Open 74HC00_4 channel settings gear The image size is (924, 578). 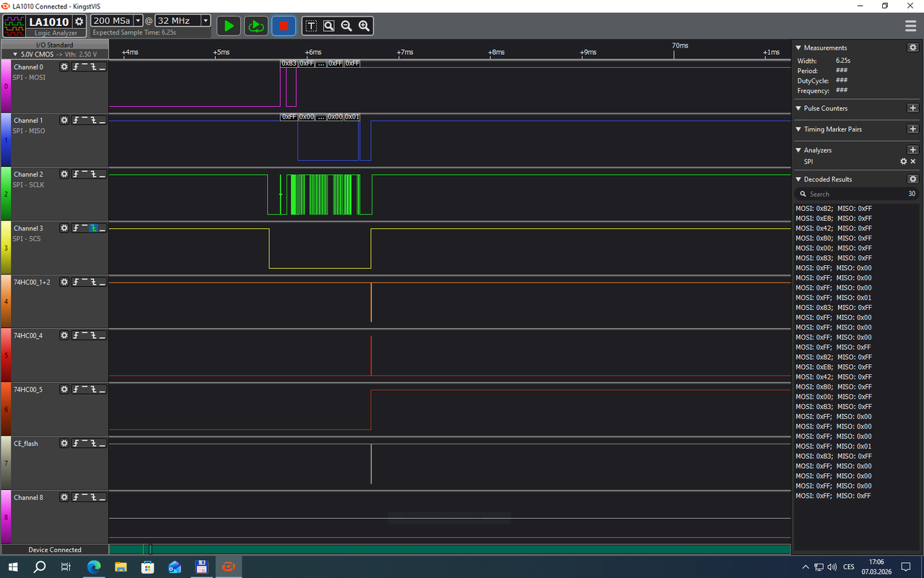(64, 335)
